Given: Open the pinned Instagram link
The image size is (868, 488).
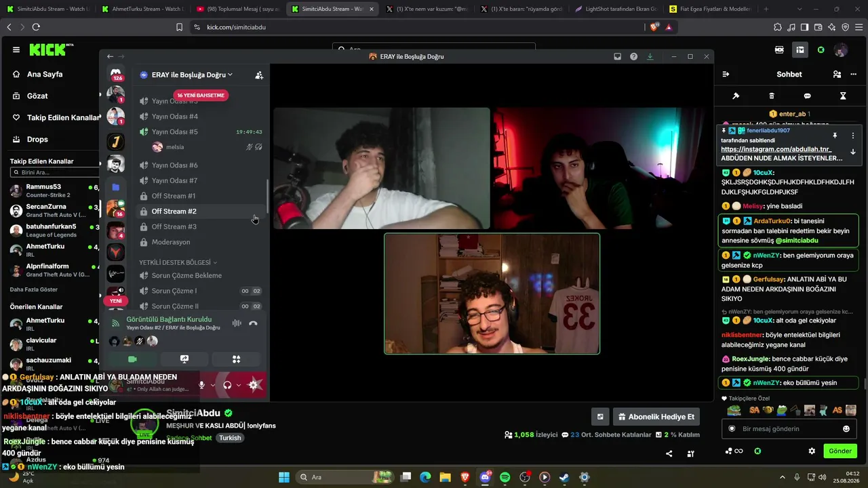Looking at the screenshot, I should point(776,149).
